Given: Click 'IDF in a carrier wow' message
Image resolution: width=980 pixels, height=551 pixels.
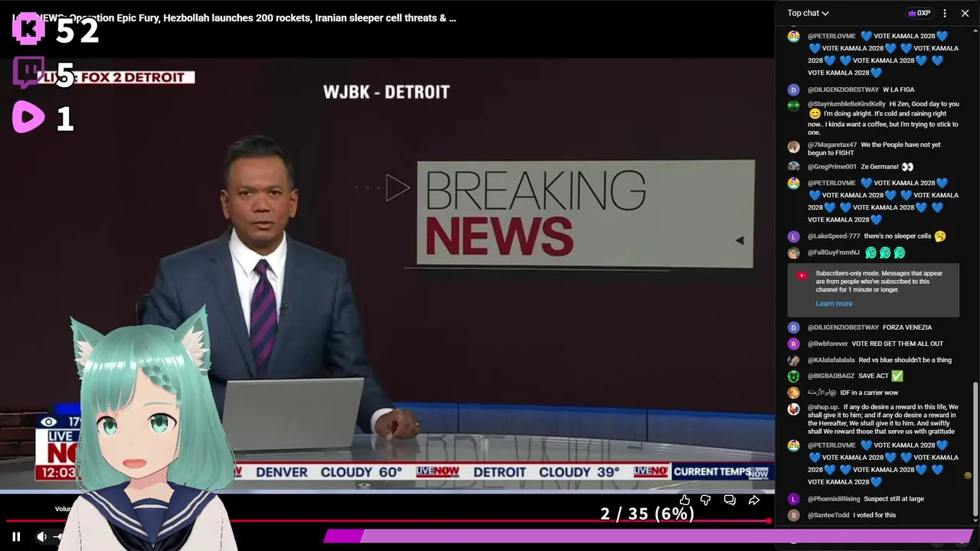Looking at the screenshot, I should (869, 393).
